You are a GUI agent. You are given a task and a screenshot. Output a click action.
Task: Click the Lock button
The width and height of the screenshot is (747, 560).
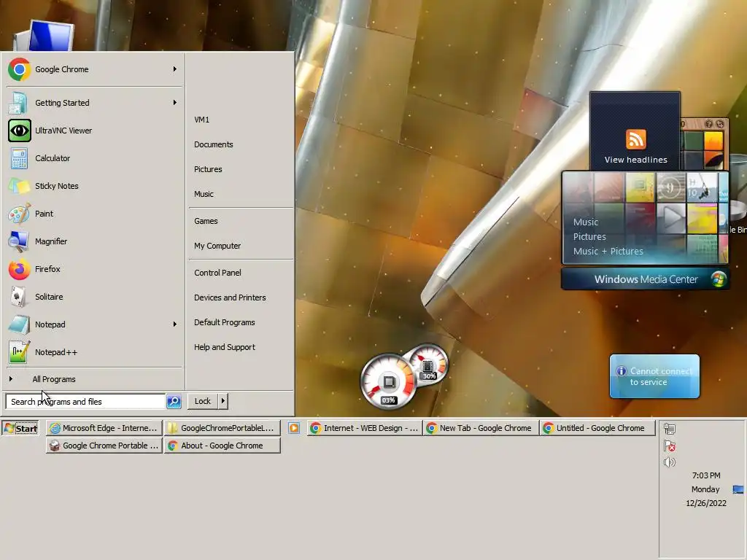point(203,401)
